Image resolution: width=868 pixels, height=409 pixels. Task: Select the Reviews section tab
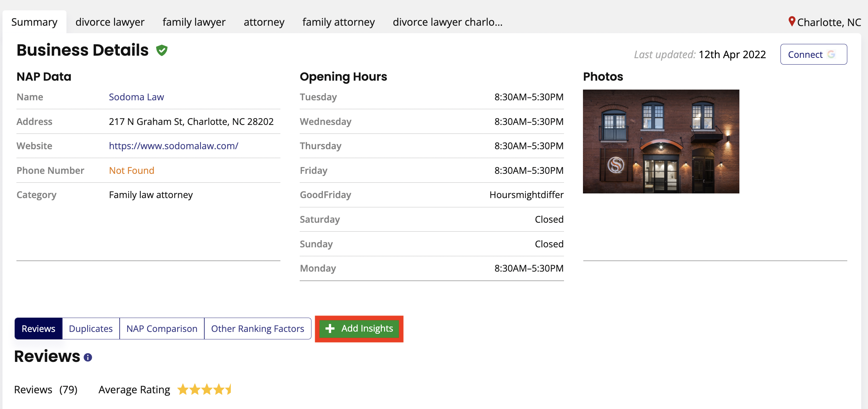[x=39, y=328]
